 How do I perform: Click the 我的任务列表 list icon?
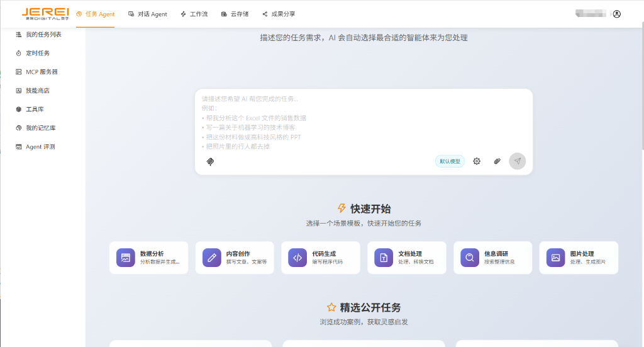click(18, 35)
